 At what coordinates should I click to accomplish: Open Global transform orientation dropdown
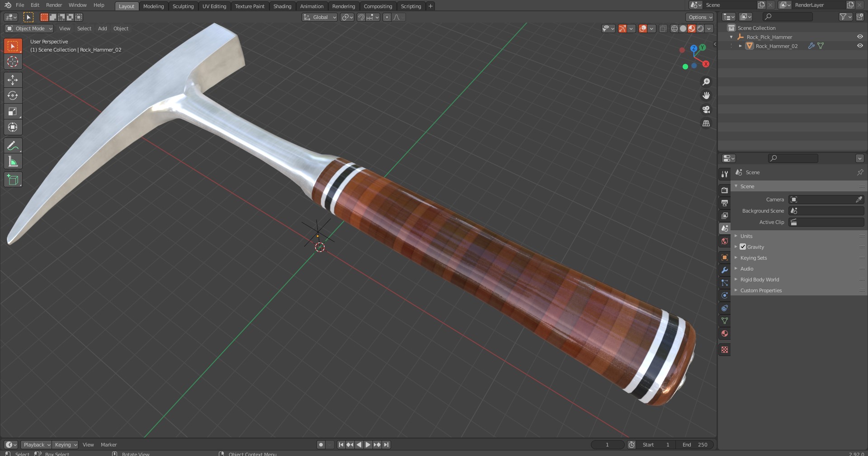[320, 17]
